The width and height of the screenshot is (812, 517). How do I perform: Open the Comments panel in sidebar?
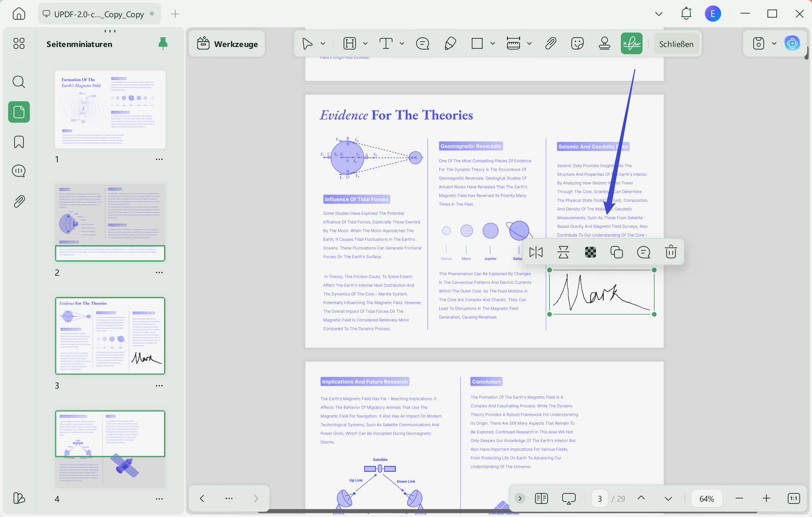(19, 171)
